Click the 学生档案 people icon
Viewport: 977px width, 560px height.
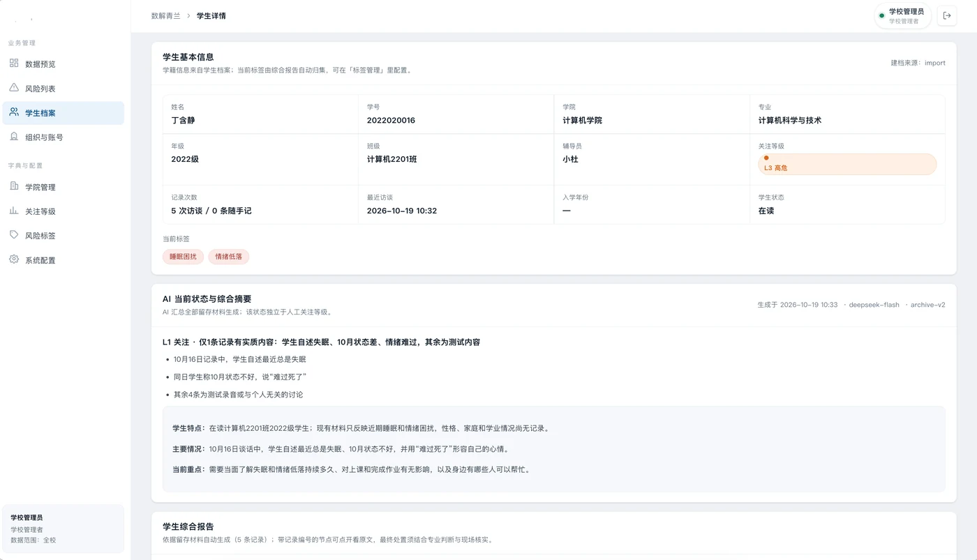14,112
